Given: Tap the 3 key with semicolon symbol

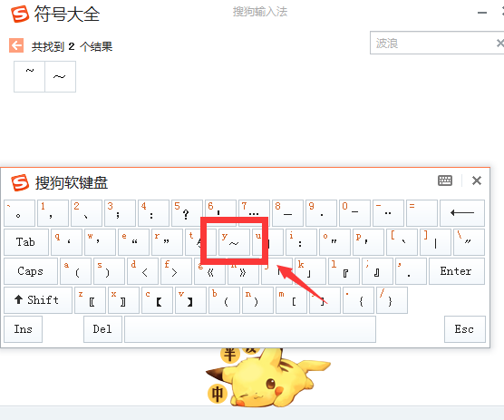Looking at the screenshot, I should 120,213.
